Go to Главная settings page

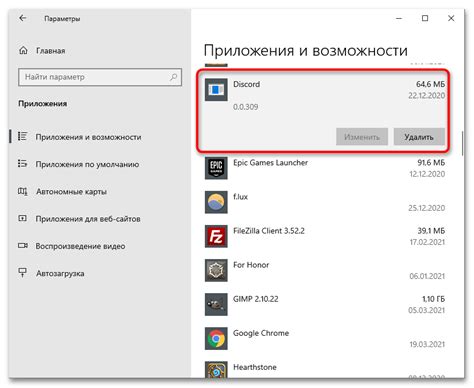tap(51, 51)
